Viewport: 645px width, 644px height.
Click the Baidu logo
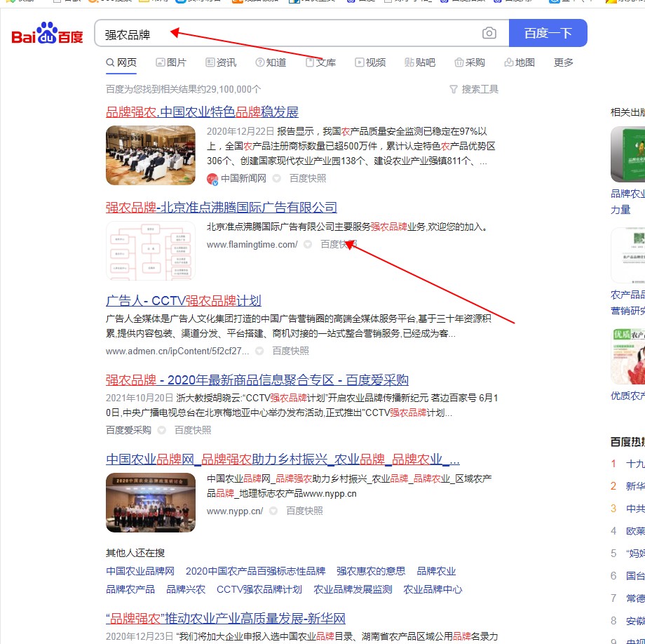(x=47, y=33)
